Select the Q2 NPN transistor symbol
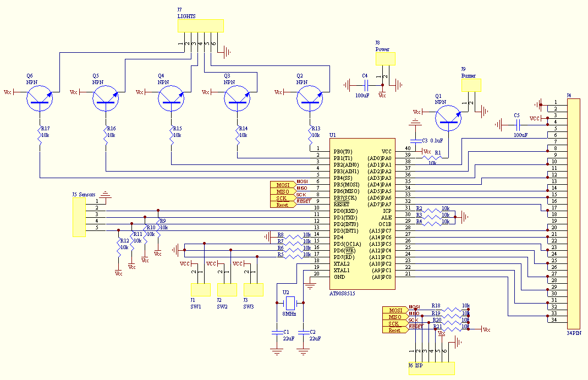Viewport: 588px width, 380px height. click(x=310, y=98)
